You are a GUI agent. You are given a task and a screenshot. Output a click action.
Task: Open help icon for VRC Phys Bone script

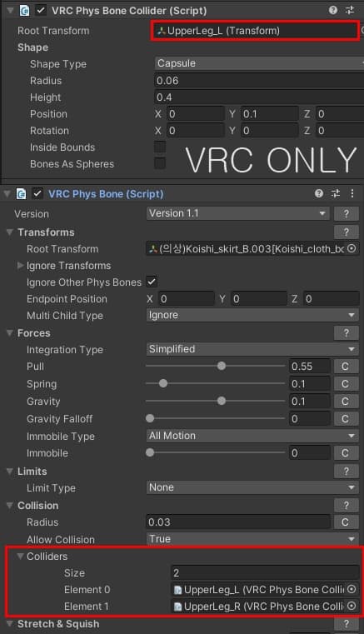pyautogui.click(x=319, y=193)
